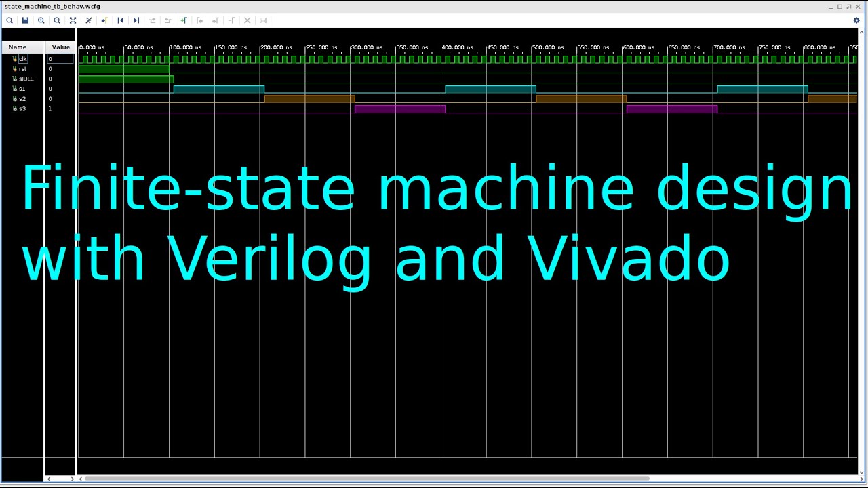Select the s1 signal row
The height and width of the screenshot is (488, 868).
[x=23, y=89]
